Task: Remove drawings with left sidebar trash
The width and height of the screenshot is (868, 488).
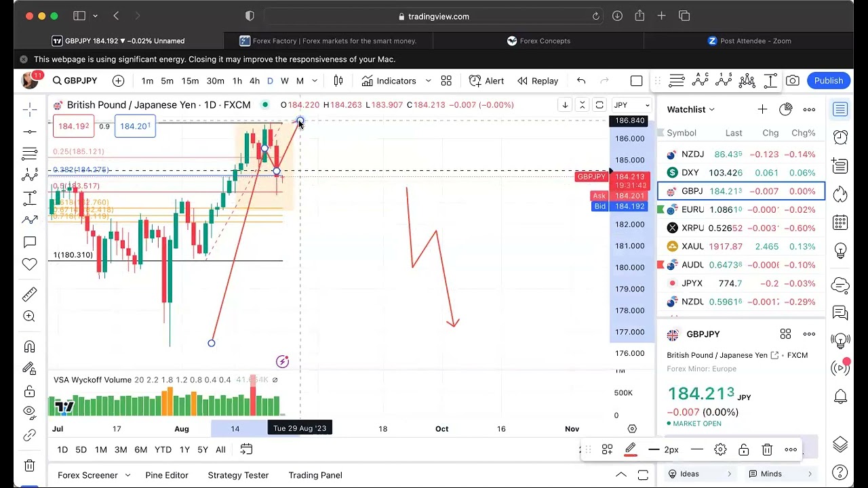Action: click(29, 466)
